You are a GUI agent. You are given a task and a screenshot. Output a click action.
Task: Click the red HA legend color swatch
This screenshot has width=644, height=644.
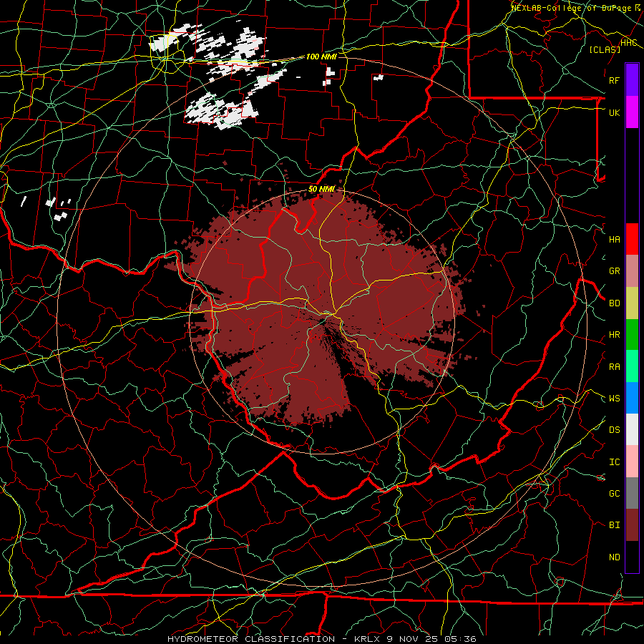pyautogui.click(x=632, y=239)
